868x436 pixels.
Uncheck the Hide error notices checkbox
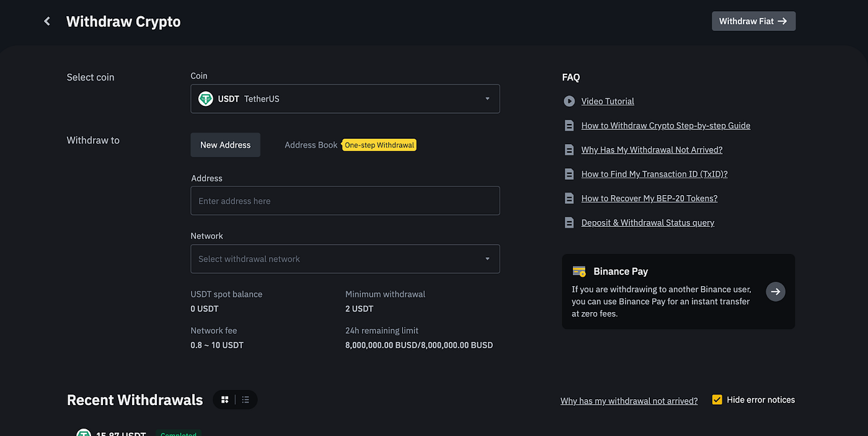(x=717, y=400)
